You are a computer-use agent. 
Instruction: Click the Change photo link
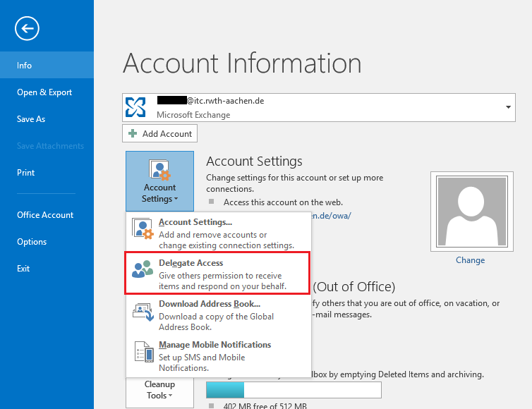click(470, 260)
